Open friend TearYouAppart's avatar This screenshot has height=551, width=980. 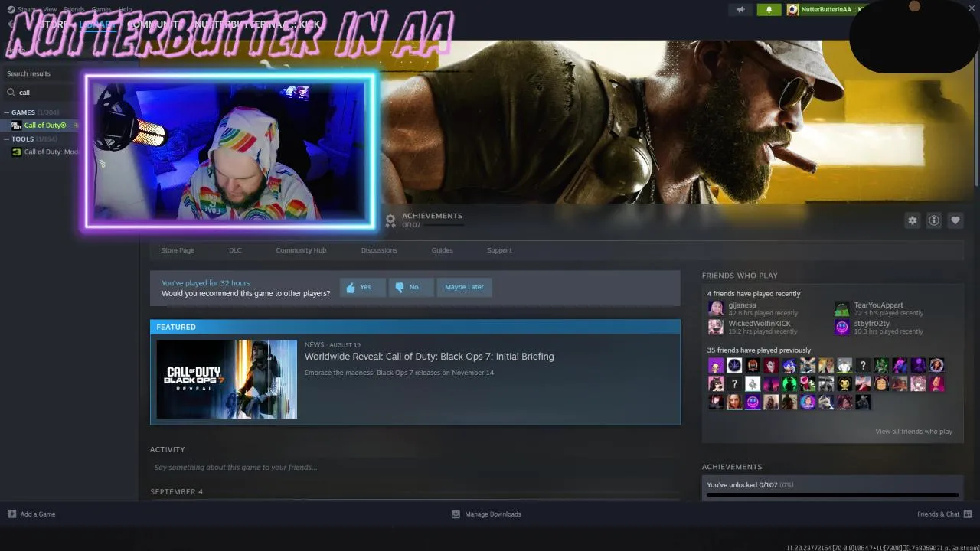pyautogui.click(x=842, y=308)
